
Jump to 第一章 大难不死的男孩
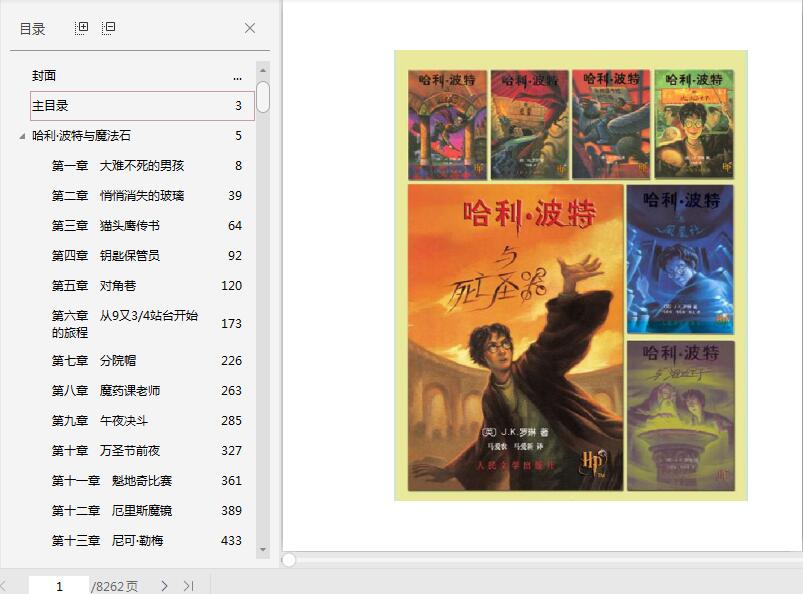(x=117, y=166)
